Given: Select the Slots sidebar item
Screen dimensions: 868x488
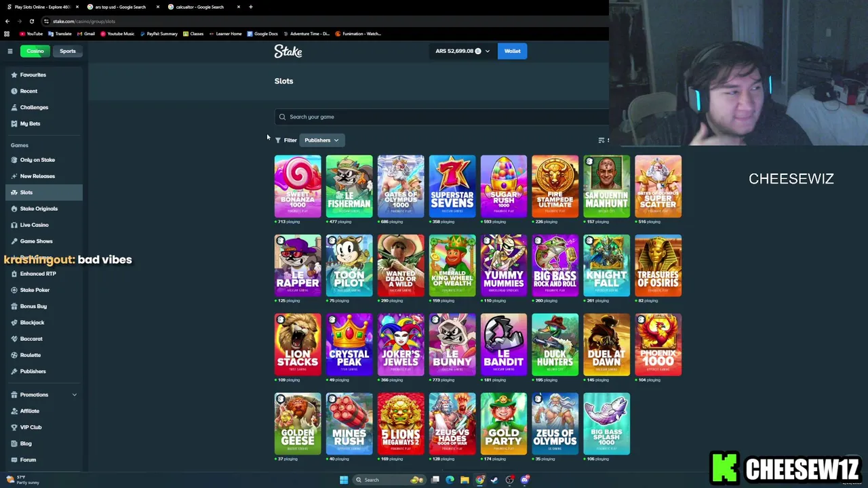Looking at the screenshot, I should (44, 192).
